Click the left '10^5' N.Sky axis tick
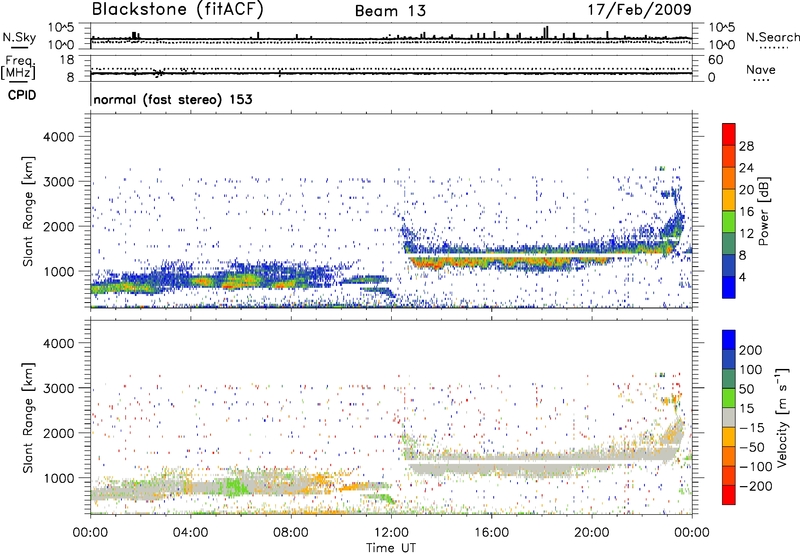This screenshot has width=800, height=554. click(61, 28)
